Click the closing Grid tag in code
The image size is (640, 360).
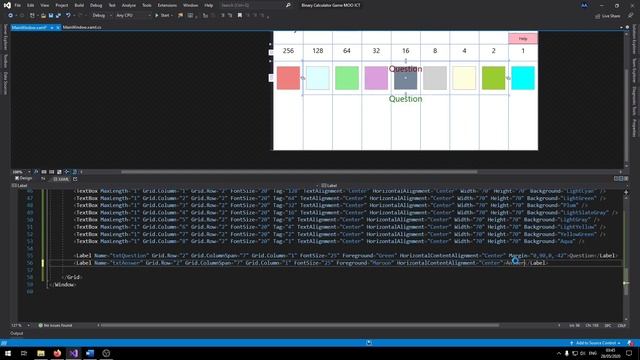72,277
